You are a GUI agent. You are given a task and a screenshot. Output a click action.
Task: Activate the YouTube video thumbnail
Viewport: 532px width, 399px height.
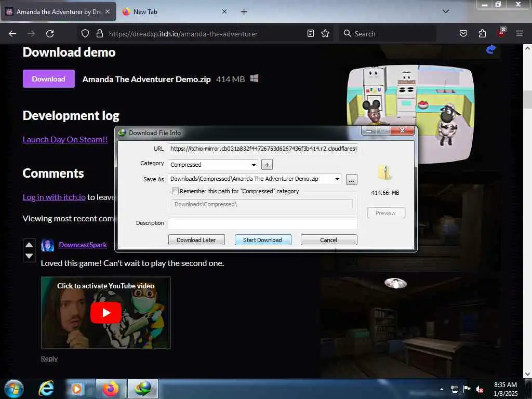point(106,312)
